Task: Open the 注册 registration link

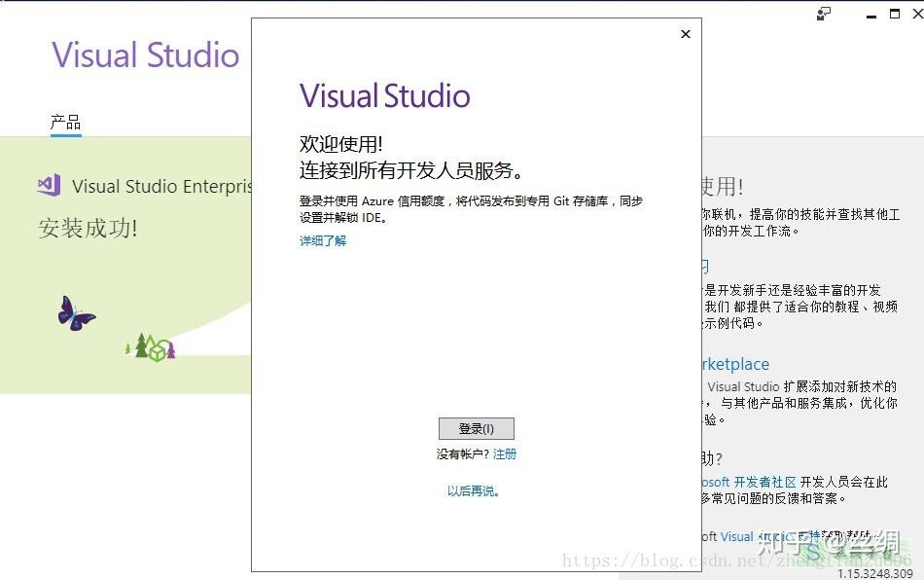Action: pyautogui.click(x=505, y=453)
